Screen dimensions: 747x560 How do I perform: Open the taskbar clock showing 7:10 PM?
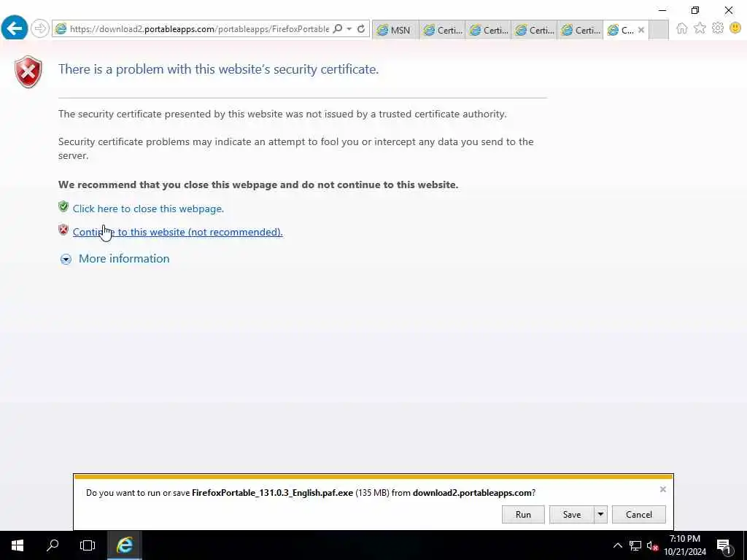click(685, 545)
